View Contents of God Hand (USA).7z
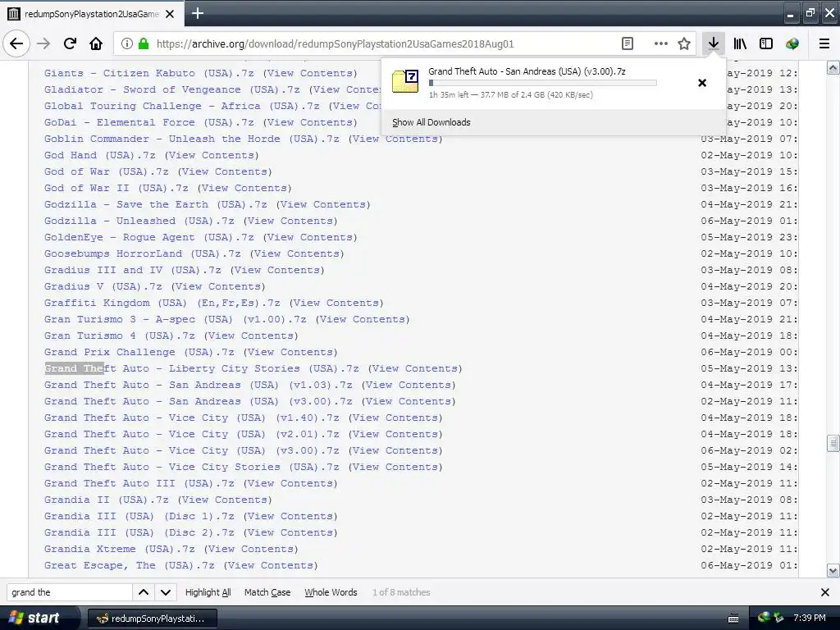The height and width of the screenshot is (630, 840). pos(211,155)
